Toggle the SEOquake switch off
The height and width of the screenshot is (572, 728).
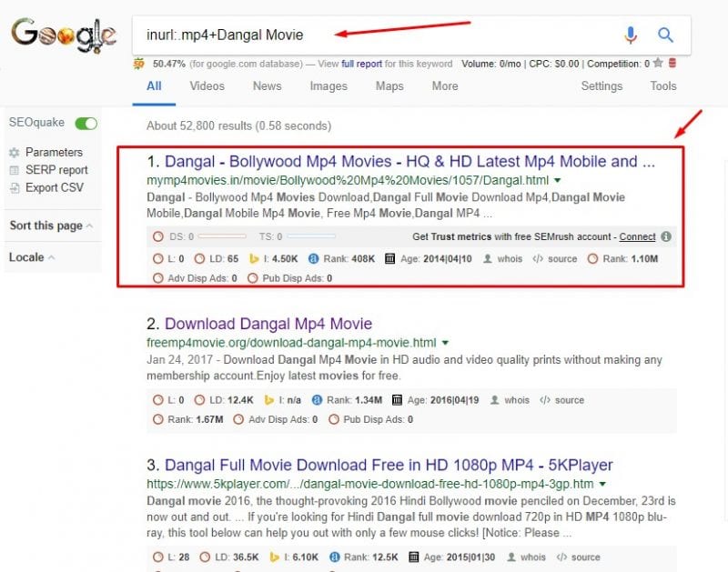[x=86, y=124]
